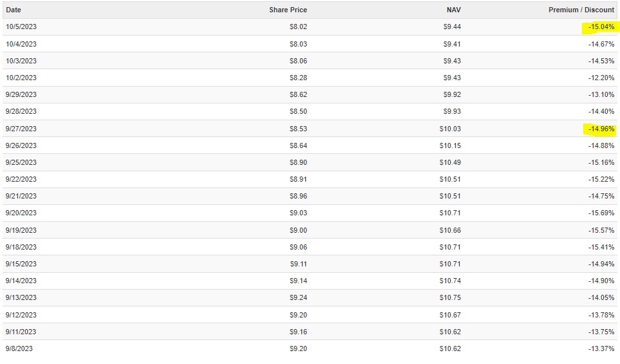Screen dimensions: 620x364
Task: Click the 9/29/2023 date cell
Action: tap(21, 94)
